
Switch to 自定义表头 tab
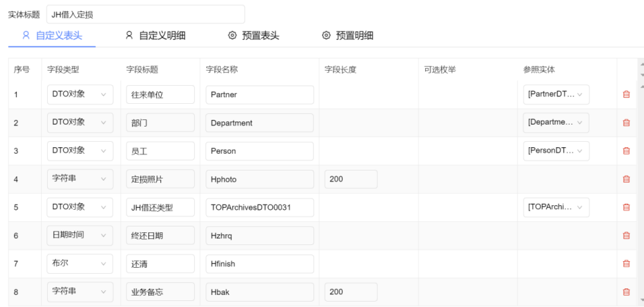tap(52, 36)
